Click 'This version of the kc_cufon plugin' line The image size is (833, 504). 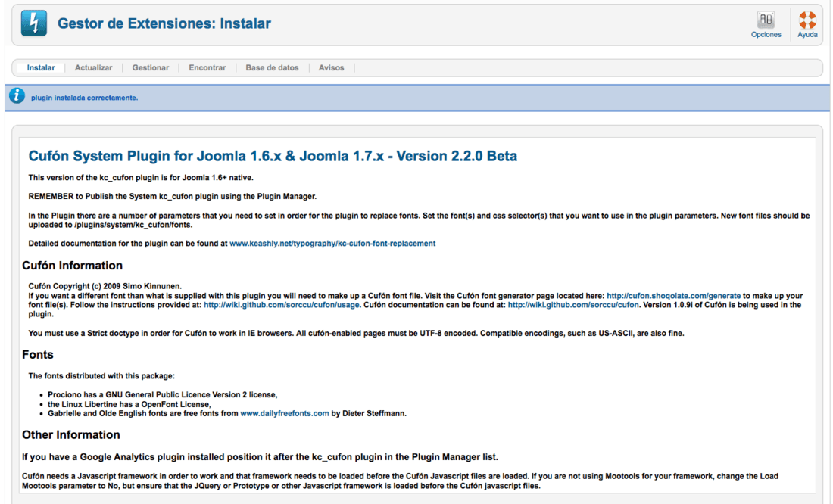pyautogui.click(x=141, y=178)
